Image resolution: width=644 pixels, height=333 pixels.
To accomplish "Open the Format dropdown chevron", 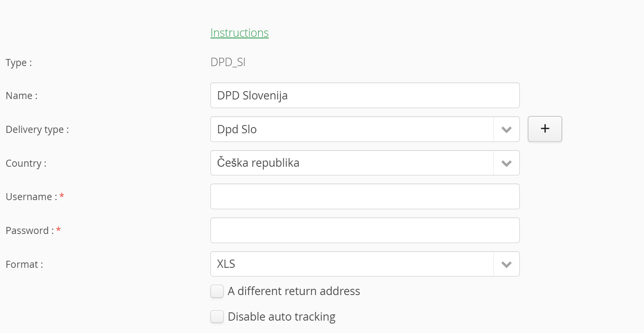I will (506, 265).
